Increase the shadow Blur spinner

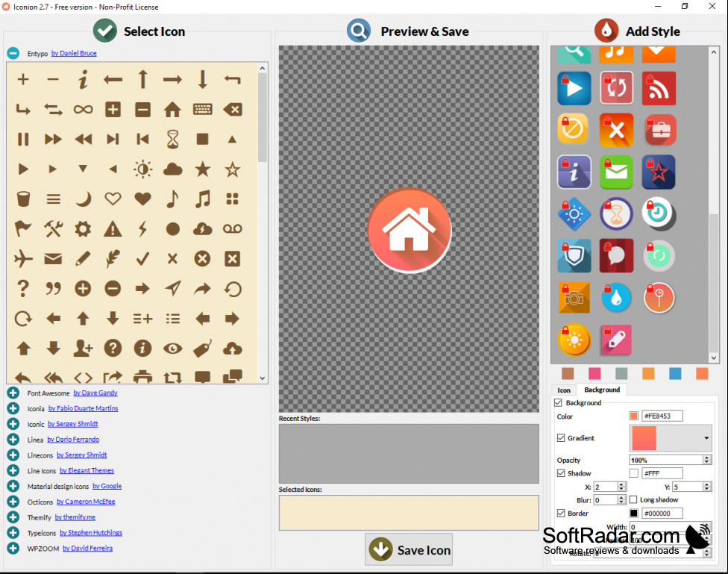point(621,497)
